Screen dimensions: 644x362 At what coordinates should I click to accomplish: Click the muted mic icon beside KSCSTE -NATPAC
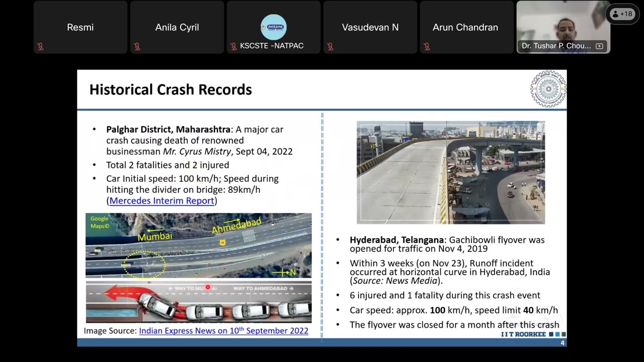[x=233, y=46]
